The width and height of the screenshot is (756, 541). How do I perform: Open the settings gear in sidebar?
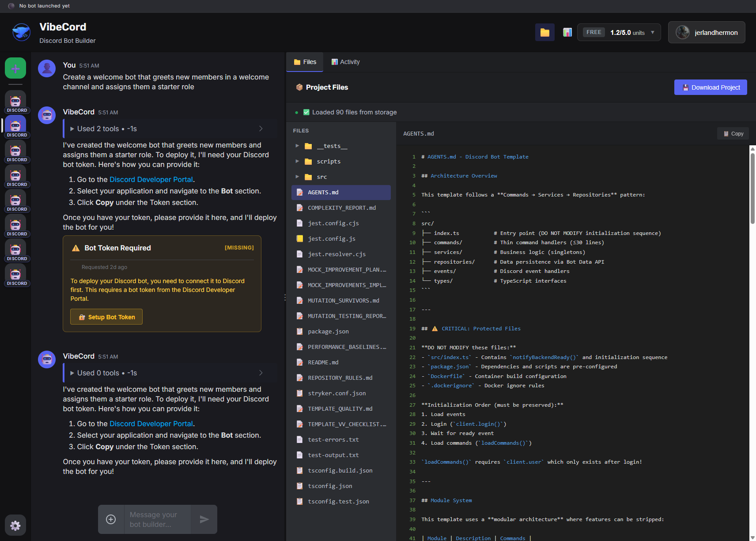pyautogui.click(x=15, y=525)
